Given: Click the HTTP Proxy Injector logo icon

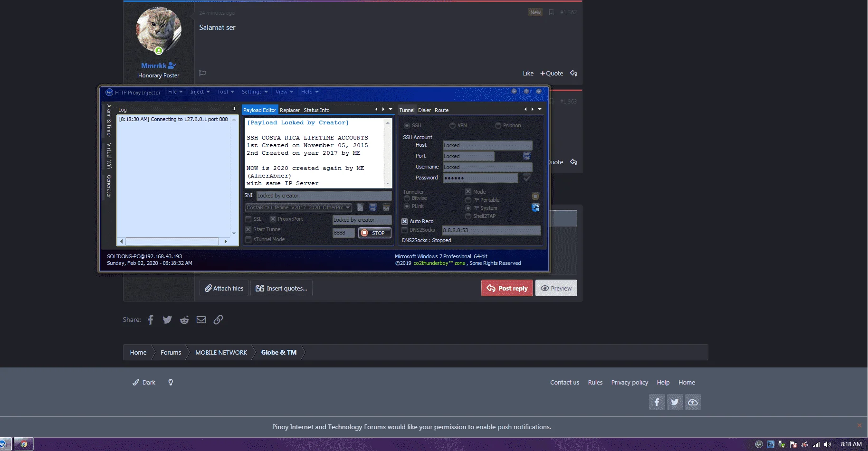Looking at the screenshot, I should coord(109,92).
